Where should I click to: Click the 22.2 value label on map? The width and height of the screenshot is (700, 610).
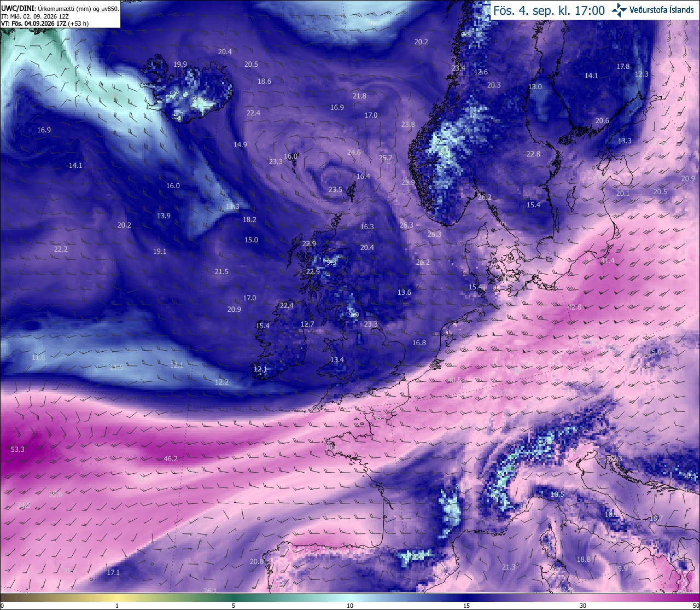(61, 249)
